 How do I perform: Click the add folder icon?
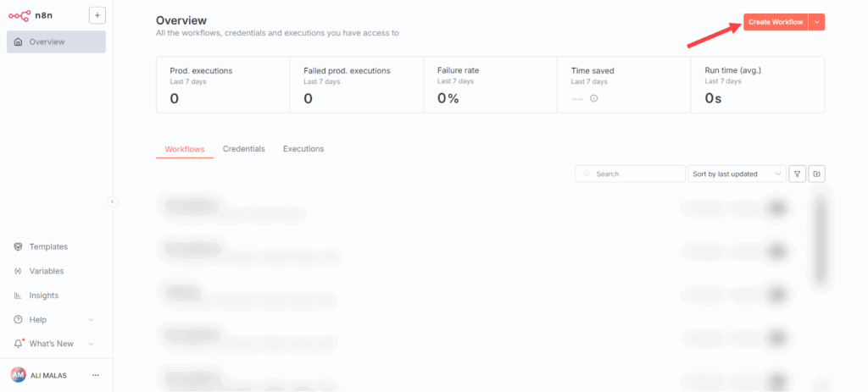(816, 174)
